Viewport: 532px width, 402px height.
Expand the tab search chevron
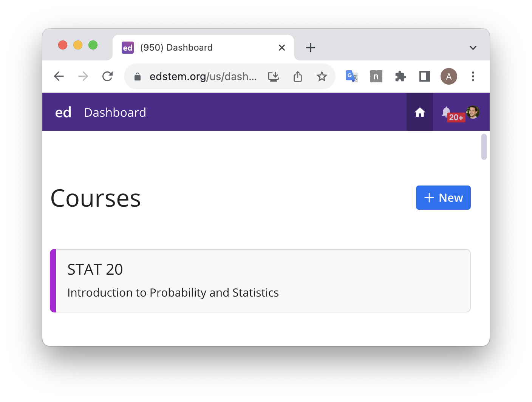(x=473, y=48)
